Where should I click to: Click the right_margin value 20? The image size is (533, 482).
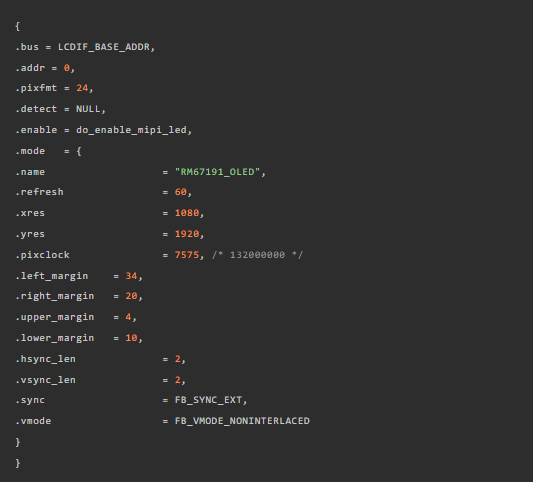coord(131,296)
